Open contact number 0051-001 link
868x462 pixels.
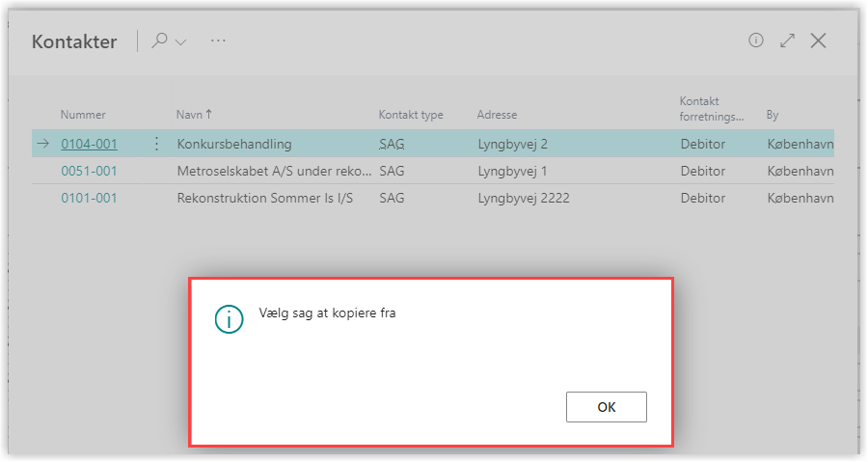click(x=89, y=171)
